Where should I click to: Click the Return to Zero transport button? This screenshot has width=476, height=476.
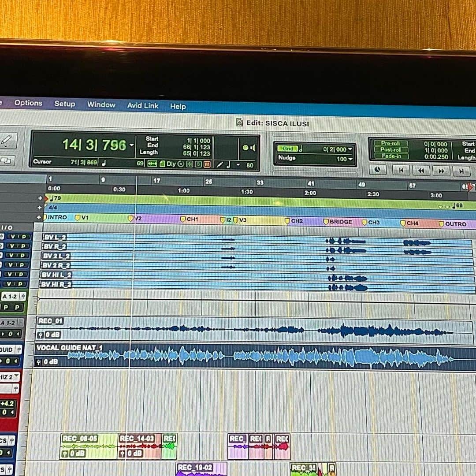[401, 171]
